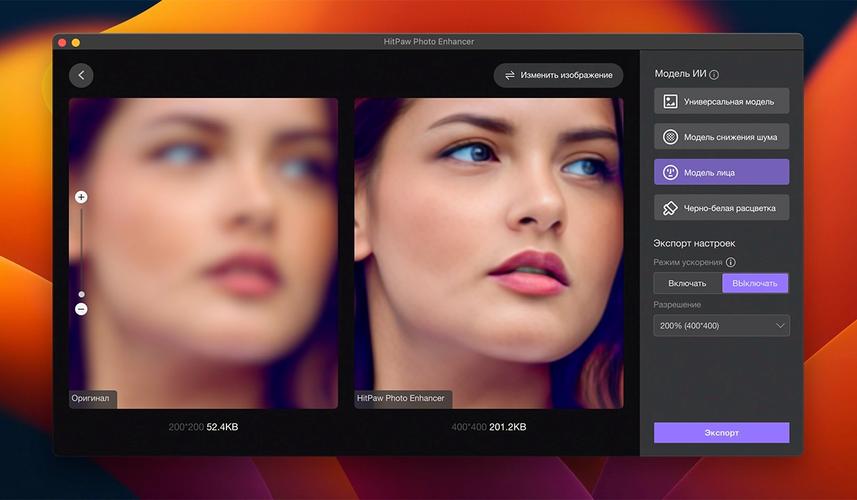Click the original size text 52.4KB
857x500 pixels.
pyautogui.click(x=222, y=427)
